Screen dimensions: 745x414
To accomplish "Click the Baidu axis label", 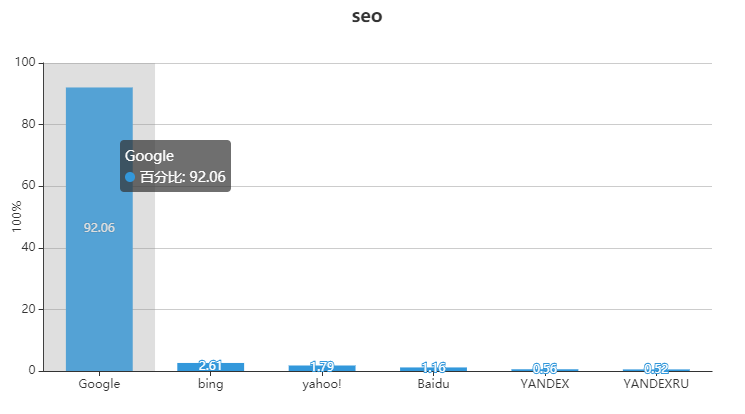I will 433,384.
